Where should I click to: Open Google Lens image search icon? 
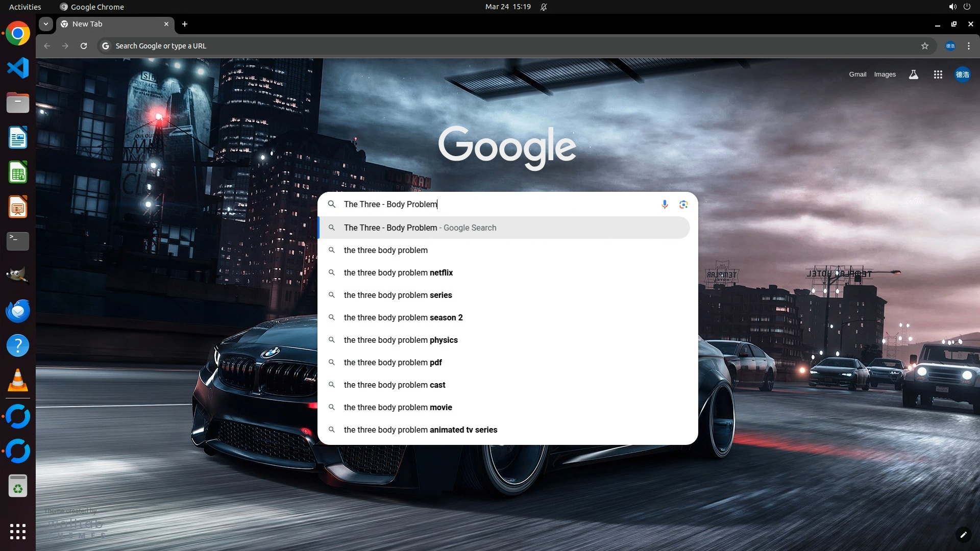(683, 204)
